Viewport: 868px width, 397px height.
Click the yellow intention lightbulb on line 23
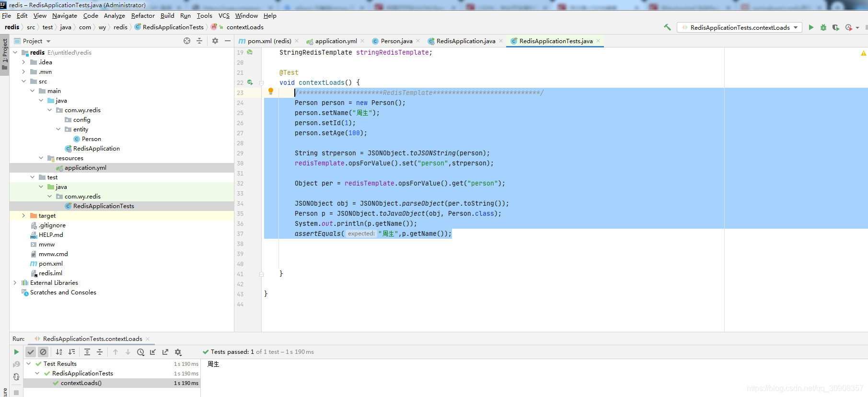coord(271,91)
